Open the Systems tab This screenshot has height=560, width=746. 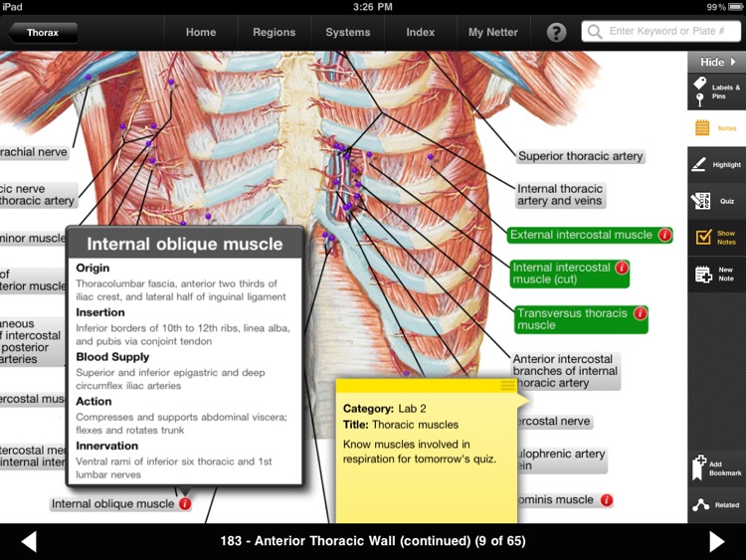(348, 33)
